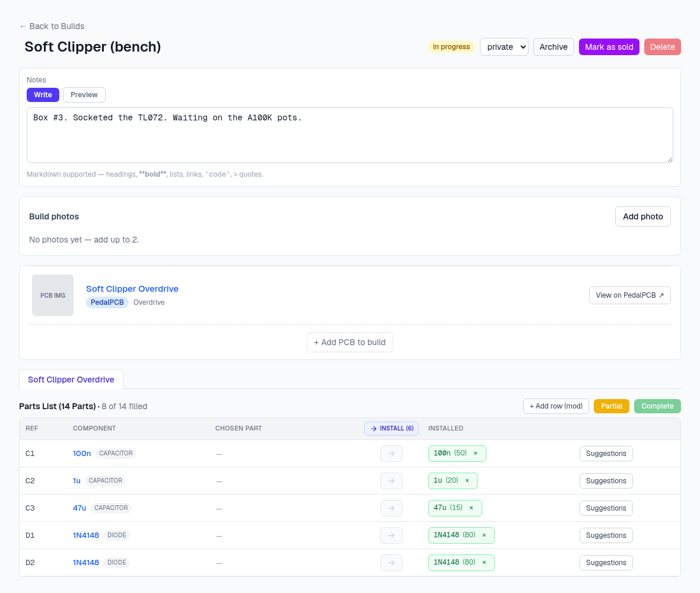The width and height of the screenshot is (700, 593).
Task: Remove installed 1N4148 part from D1
Action: (x=484, y=535)
